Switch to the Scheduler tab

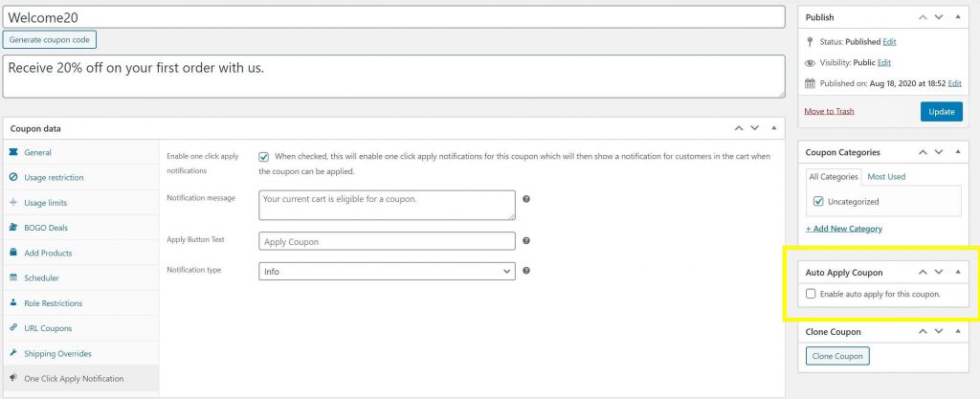pos(80,277)
